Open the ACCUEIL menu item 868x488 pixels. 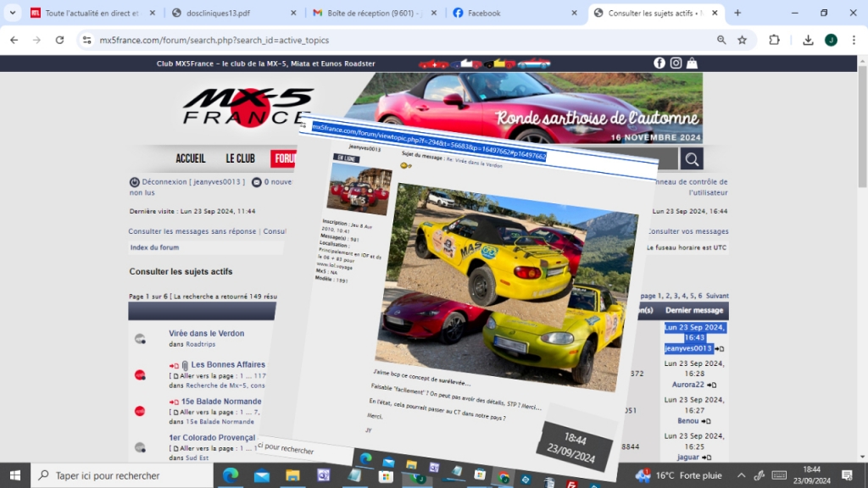[x=191, y=158]
